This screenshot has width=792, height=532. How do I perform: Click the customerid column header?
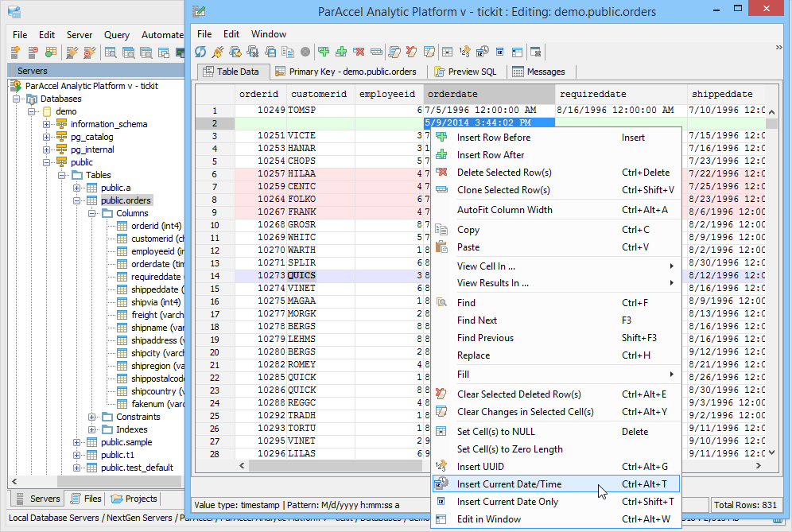(320, 94)
